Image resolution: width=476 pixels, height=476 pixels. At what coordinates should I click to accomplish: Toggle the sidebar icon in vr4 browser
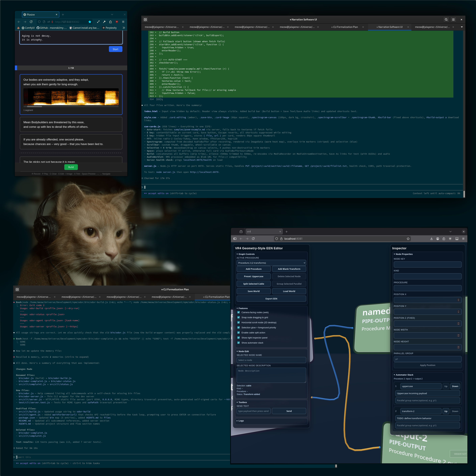pyautogui.click(x=235, y=239)
